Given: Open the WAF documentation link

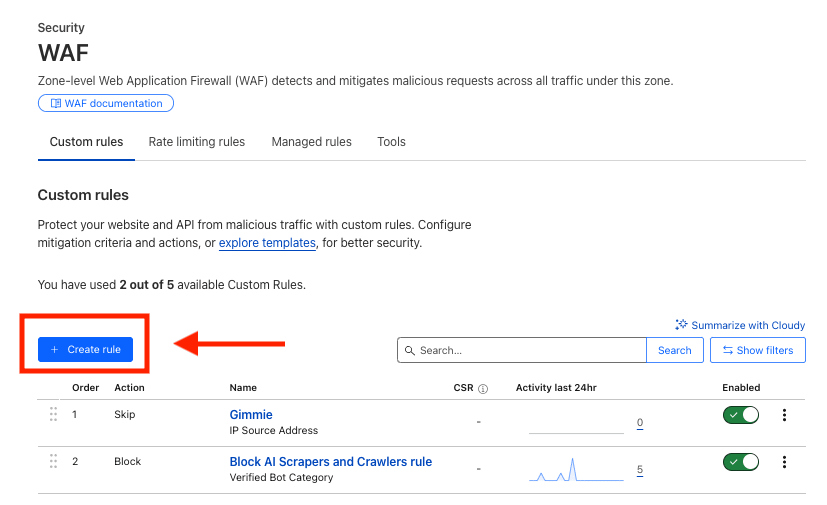Looking at the screenshot, I should pyautogui.click(x=106, y=103).
